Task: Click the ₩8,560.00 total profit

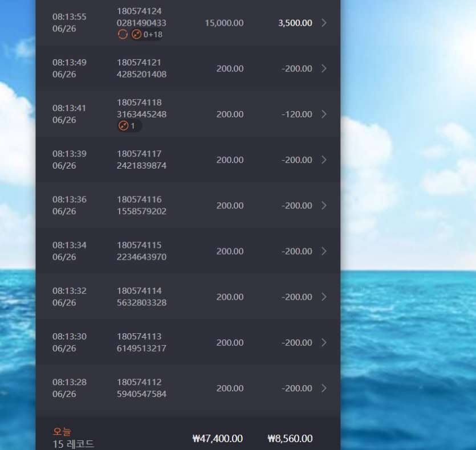Action: pyautogui.click(x=290, y=439)
